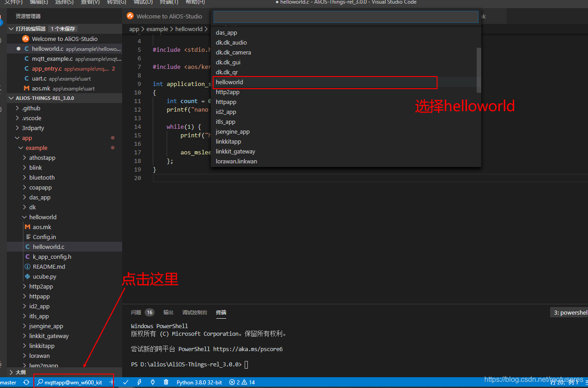Expand the outline section
Image resolution: width=588 pixels, height=388 pixels.
click(x=64, y=372)
